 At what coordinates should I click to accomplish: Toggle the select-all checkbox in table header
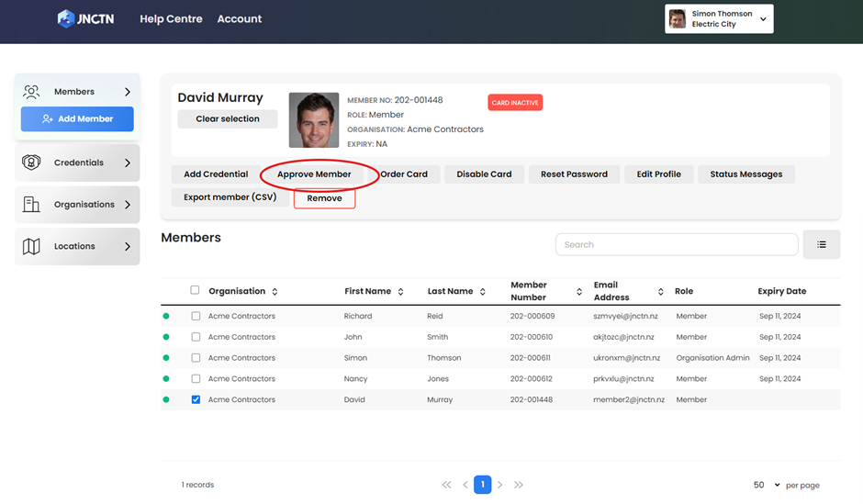(195, 290)
